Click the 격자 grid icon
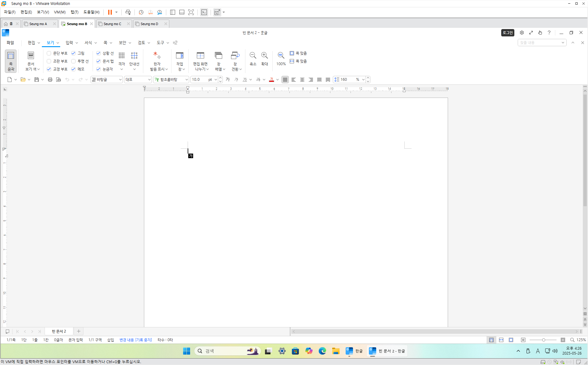Image resolution: width=588 pixels, height=365 pixels. 122,56
